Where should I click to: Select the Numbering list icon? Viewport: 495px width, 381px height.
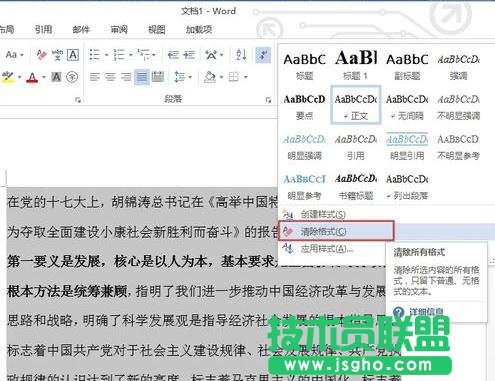click(x=119, y=55)
